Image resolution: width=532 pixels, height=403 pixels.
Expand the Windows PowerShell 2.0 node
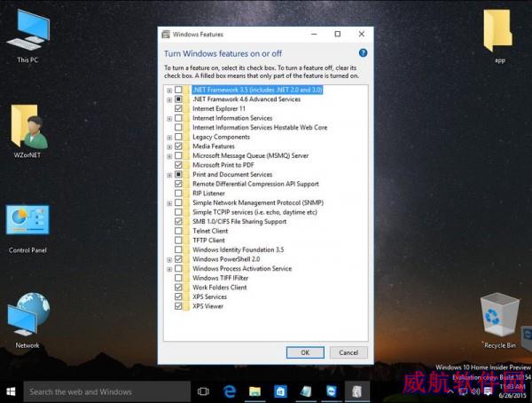[x=169, y=259]
